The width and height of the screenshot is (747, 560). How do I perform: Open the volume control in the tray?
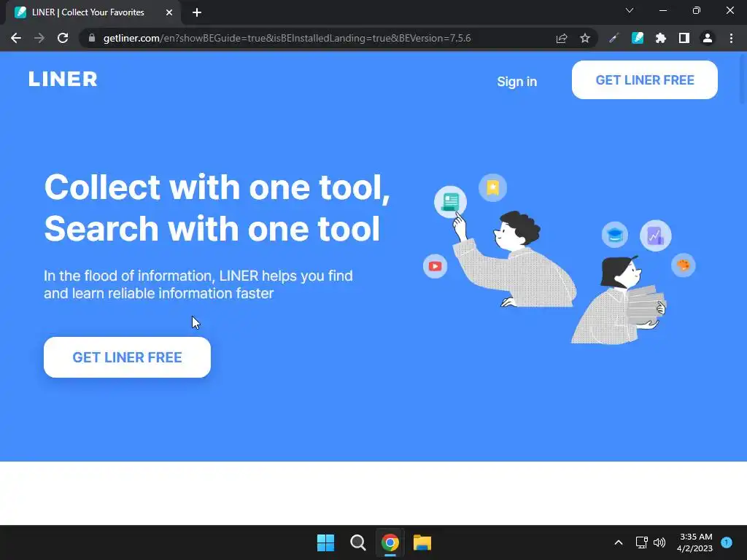659,542
